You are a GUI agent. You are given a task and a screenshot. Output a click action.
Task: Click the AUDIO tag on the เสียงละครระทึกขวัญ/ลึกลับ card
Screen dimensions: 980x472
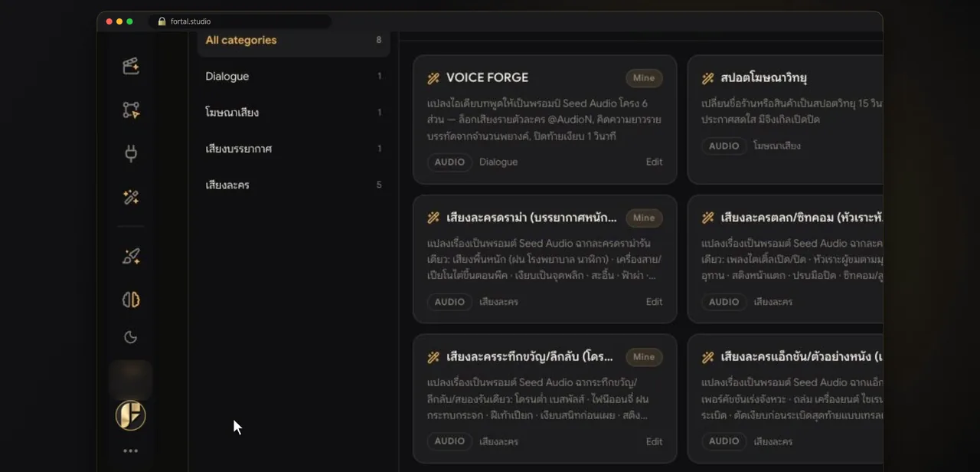click(449, 441)
